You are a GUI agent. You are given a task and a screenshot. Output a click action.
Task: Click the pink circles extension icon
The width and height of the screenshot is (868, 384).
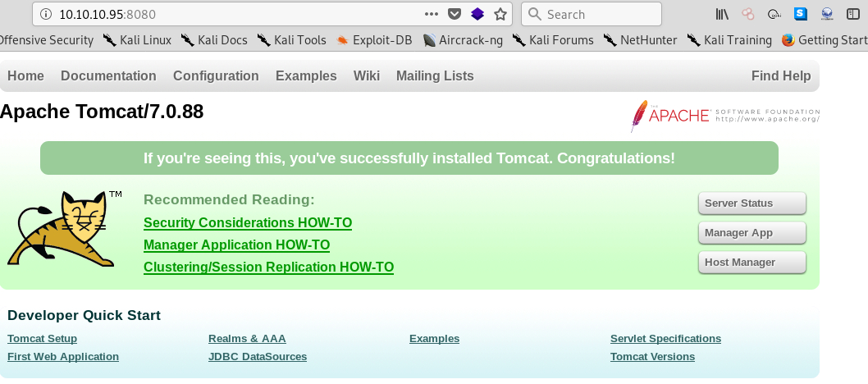748,15
